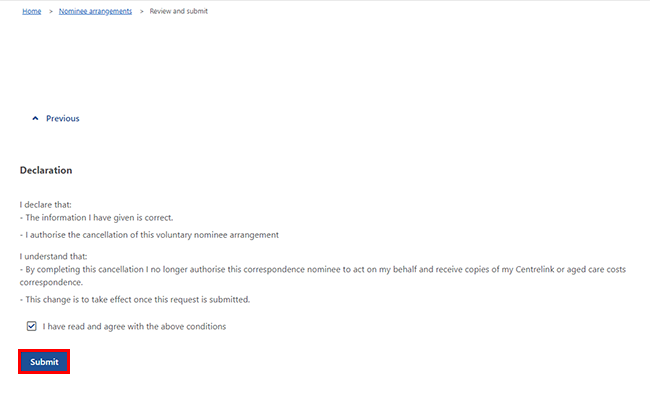Collapse the section using Previous

click(62, 118)
